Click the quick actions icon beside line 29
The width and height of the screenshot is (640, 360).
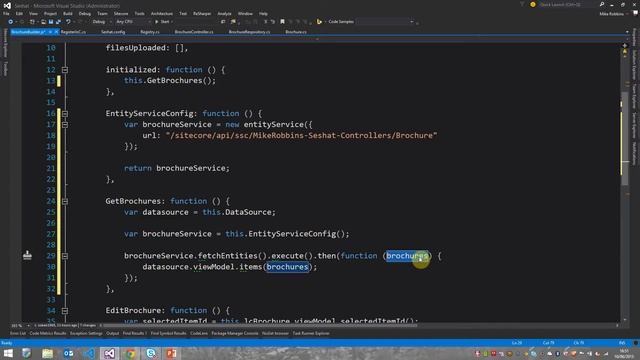27,255
